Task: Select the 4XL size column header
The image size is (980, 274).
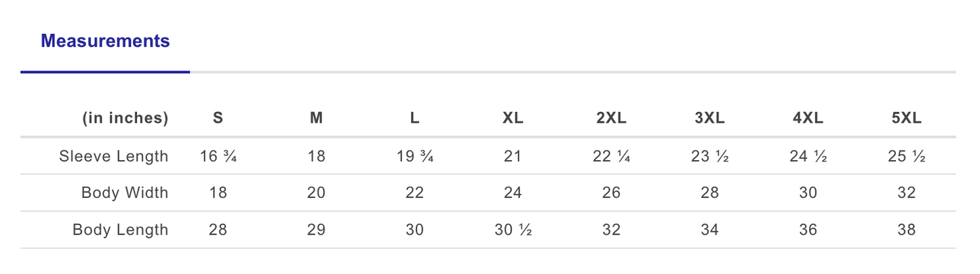Action: click(x=808, y=118)
